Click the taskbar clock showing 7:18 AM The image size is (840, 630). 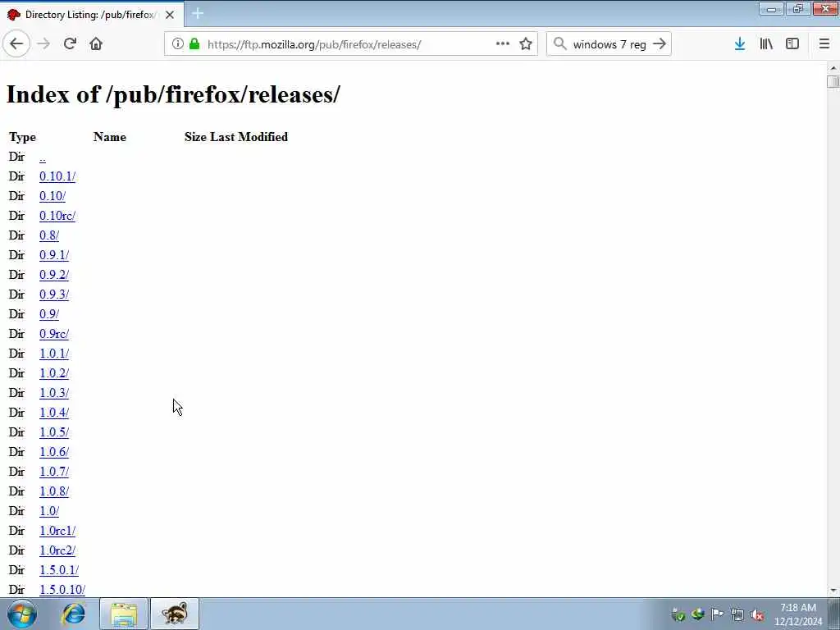(797, 614)
